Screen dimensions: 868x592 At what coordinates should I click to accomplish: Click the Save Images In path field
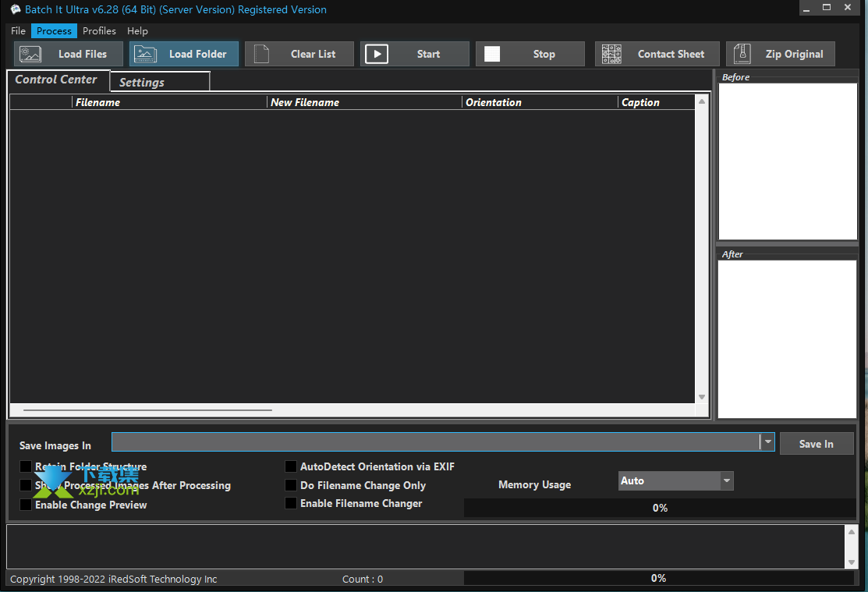point(436,442)
